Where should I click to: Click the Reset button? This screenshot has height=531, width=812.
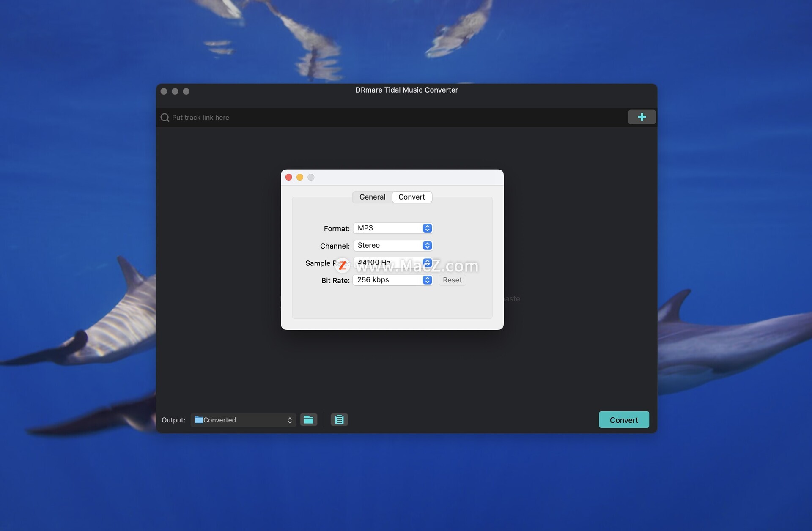coord(452,280)
